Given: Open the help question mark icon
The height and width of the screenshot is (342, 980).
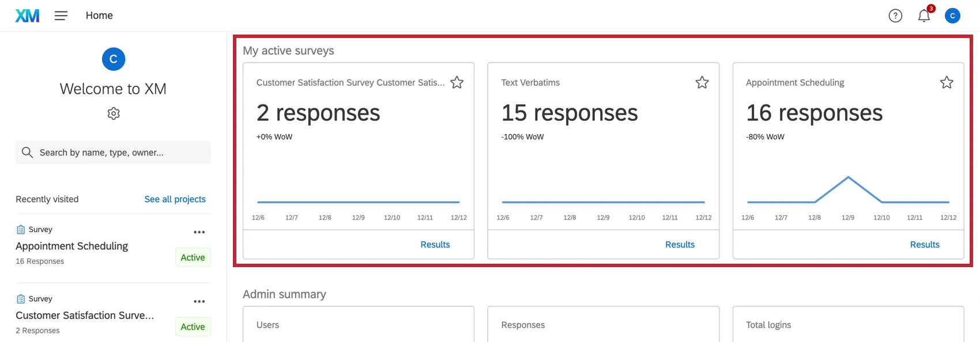Looking at the screenshot, I should click(x=895, y=16).
